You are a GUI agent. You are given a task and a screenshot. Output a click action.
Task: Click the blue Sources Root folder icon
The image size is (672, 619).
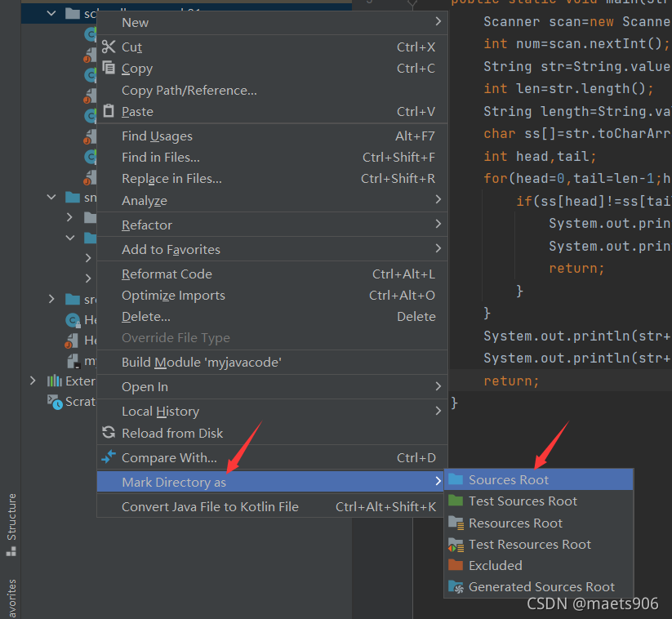(456, 479)
